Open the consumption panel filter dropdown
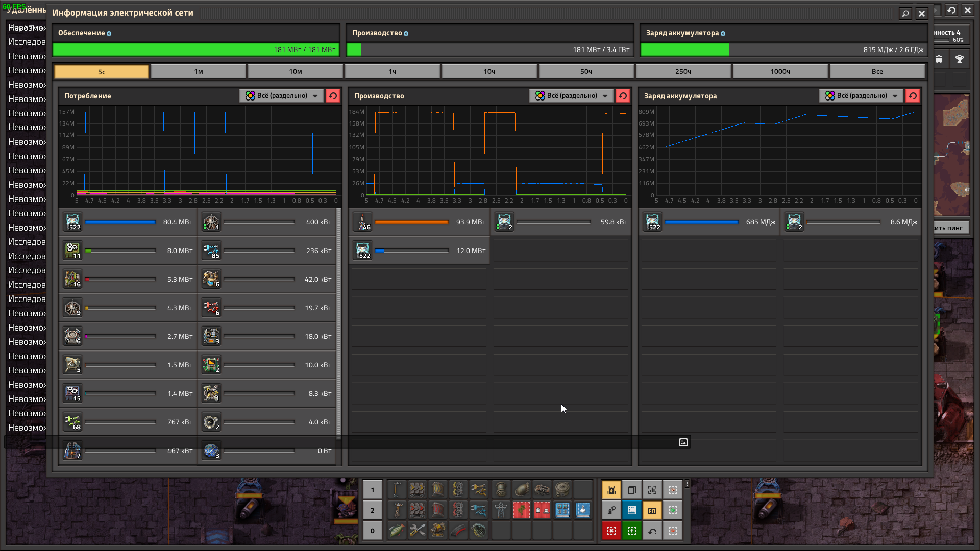980x551 pixels. 282,96
